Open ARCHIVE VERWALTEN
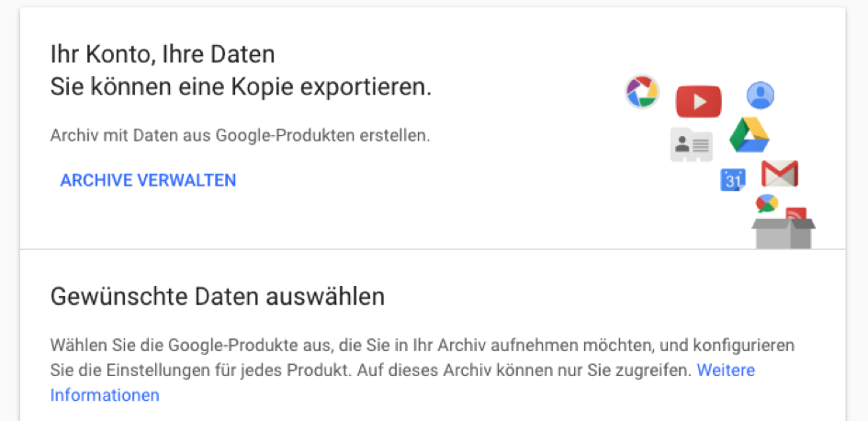Image resolution: width=868 pixels, height=421 pixels. pos(148,180)
